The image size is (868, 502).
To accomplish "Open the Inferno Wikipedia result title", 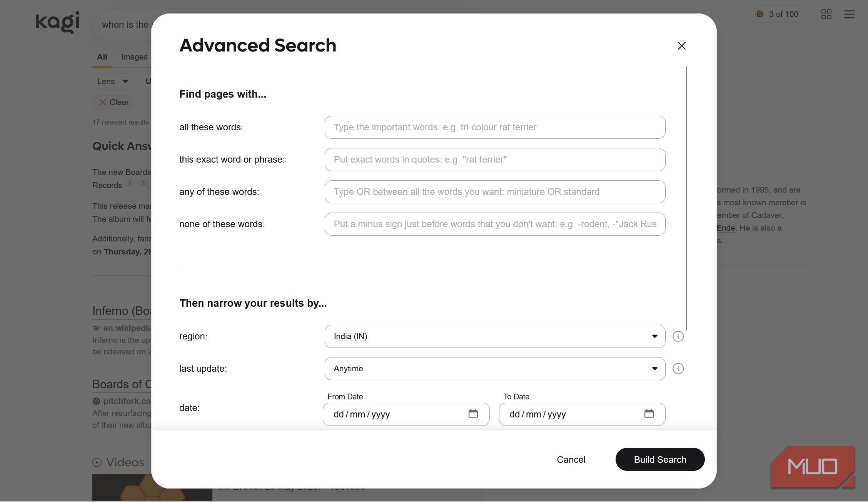I will [122, 311].
